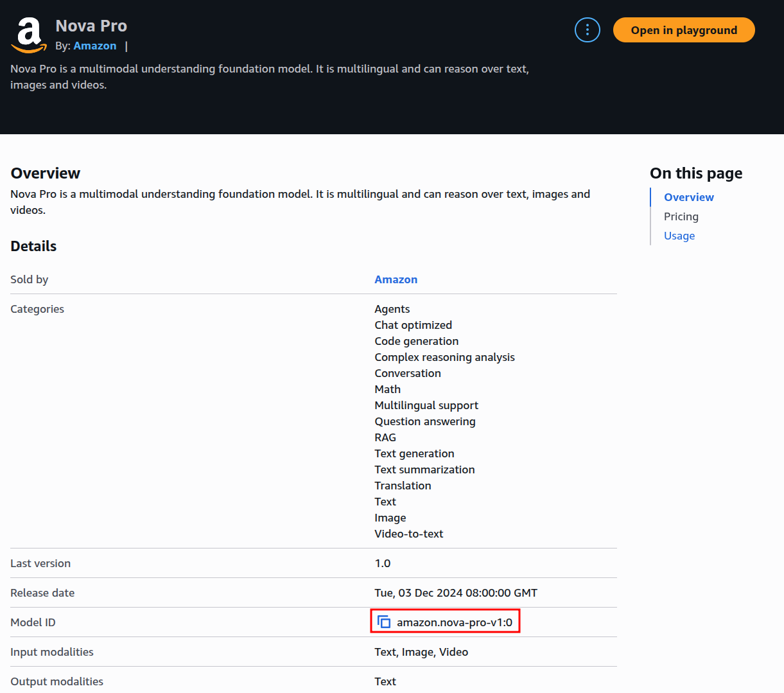The image size is (784, 693).
Task: Click input modalities value Text, Image, Video
Action: pyautogui.click(x=421, y=652)
